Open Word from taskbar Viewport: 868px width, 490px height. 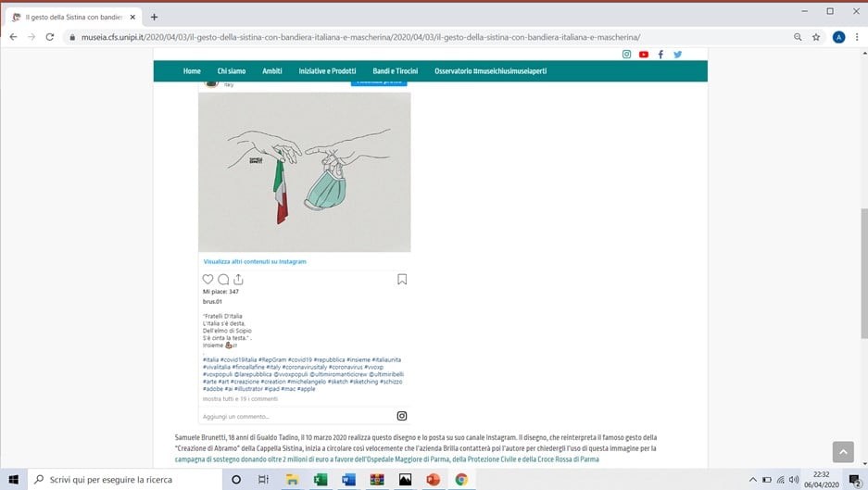coord(348,480)
